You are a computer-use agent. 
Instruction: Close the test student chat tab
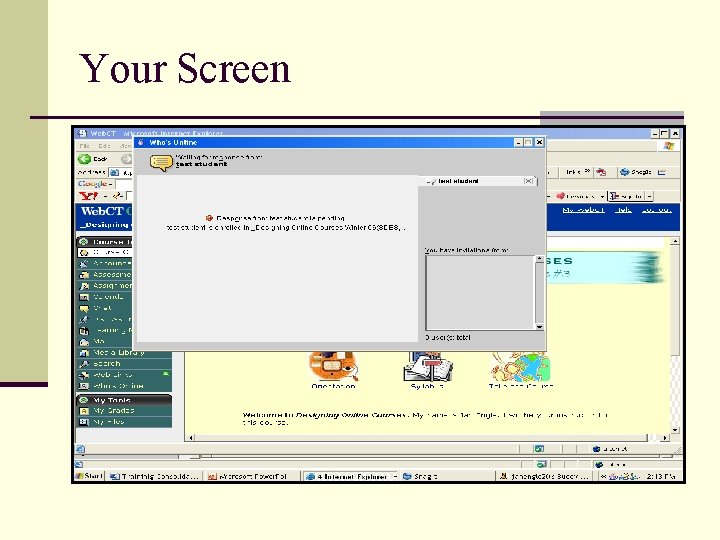(529, 181)
